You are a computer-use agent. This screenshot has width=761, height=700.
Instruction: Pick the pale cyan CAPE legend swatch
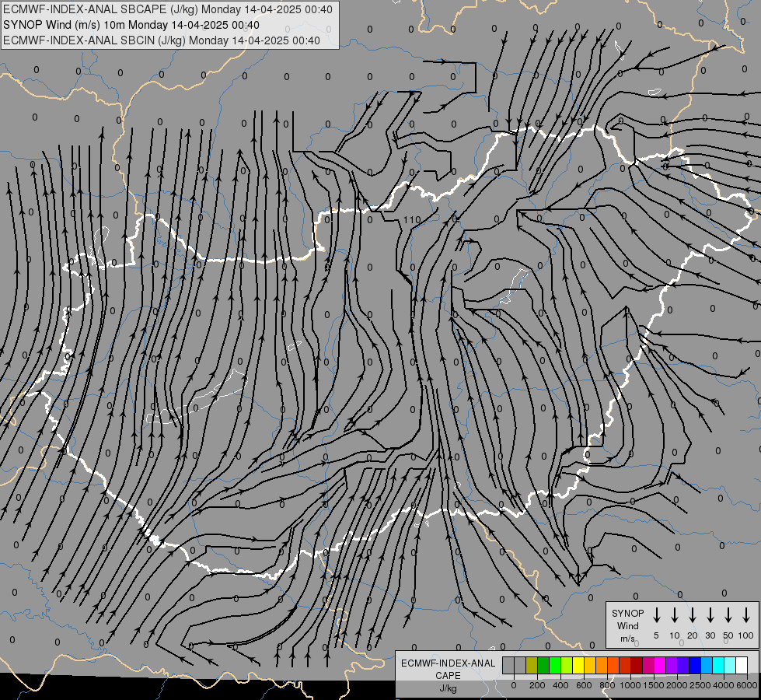pyautogui.click(x=731, y=665)
